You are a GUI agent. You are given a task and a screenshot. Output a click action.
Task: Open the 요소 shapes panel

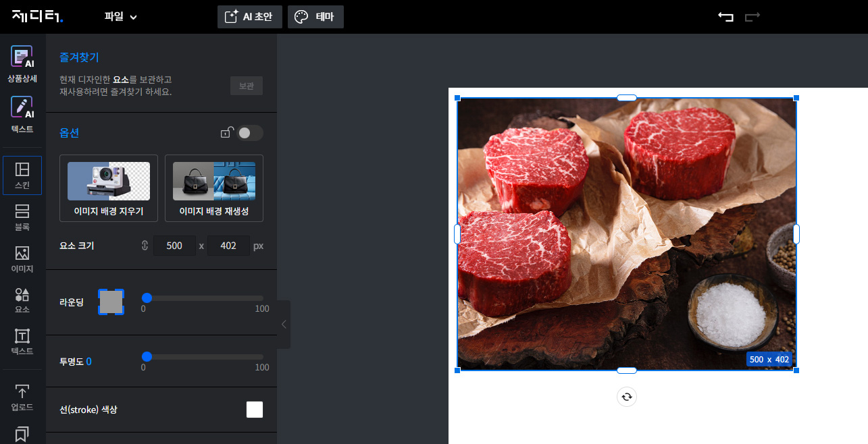tap(22, 300)
